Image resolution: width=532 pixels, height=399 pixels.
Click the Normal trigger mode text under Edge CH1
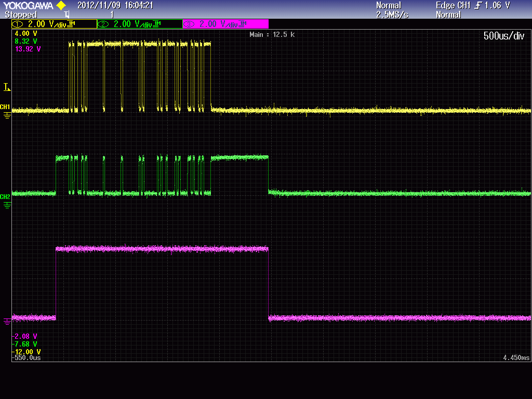pyautogui.click(x=448, y=15)
